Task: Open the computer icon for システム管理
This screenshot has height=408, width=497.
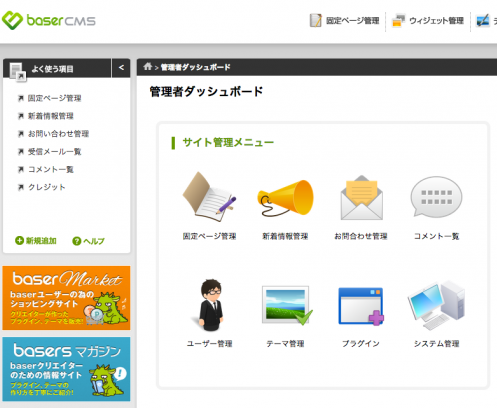Action: pos(436,306)
